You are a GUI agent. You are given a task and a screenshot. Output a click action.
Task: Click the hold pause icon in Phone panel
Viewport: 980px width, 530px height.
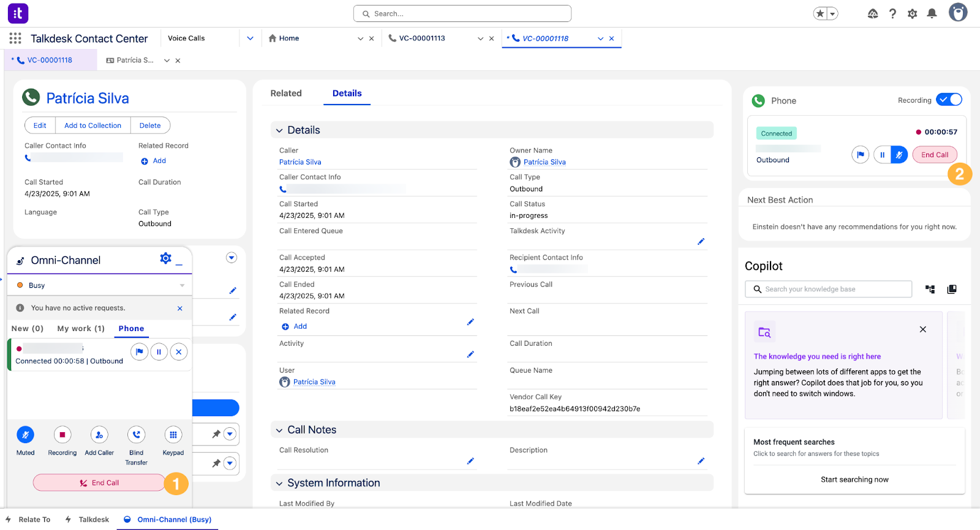(882, 155)
